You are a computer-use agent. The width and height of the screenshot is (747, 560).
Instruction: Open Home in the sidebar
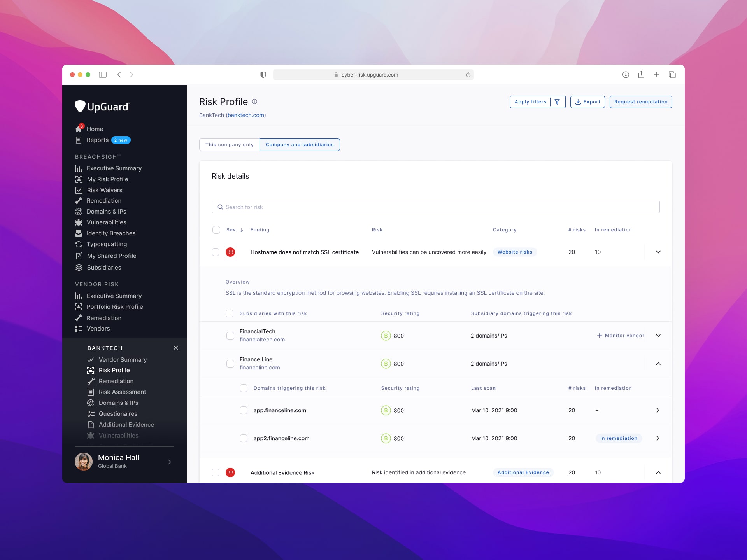click(x=95, y=129)
